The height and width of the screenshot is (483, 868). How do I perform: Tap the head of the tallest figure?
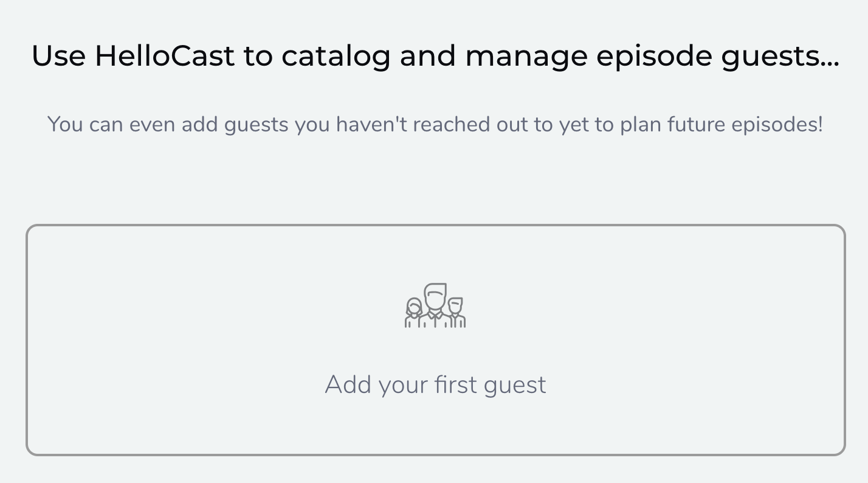click(435, 296)
